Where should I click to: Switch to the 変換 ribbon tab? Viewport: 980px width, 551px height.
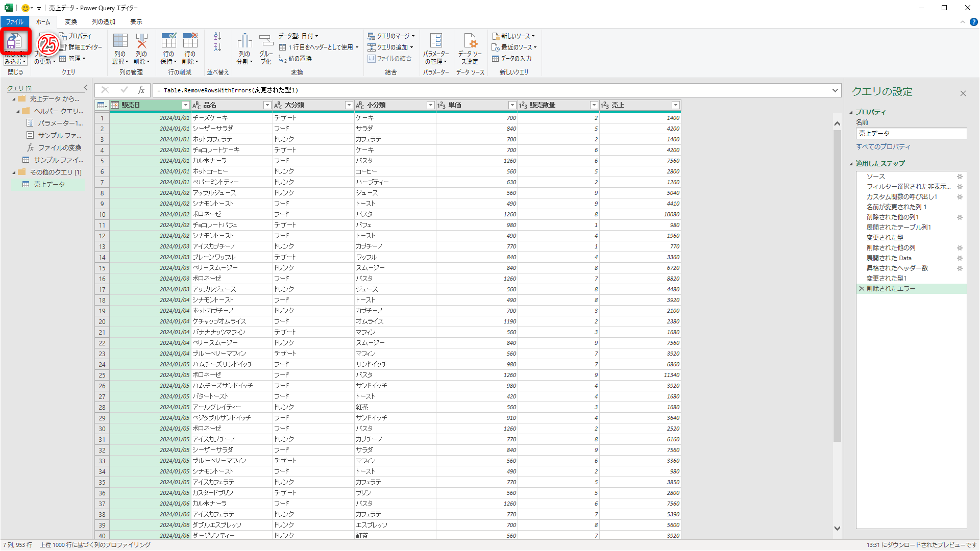(x=71, y=22)
